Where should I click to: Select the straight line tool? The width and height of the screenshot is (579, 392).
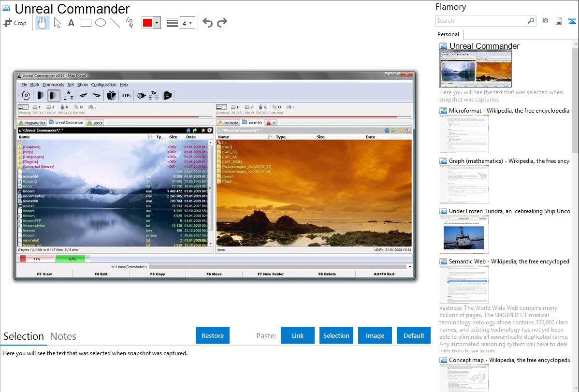click(x=115, y=23)
